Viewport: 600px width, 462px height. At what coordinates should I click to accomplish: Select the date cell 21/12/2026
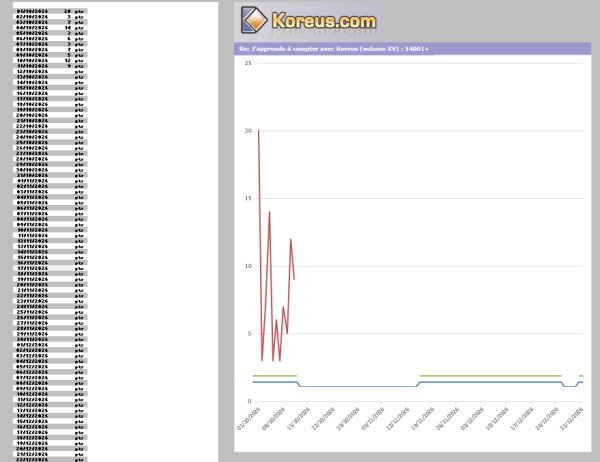(32, 454)
